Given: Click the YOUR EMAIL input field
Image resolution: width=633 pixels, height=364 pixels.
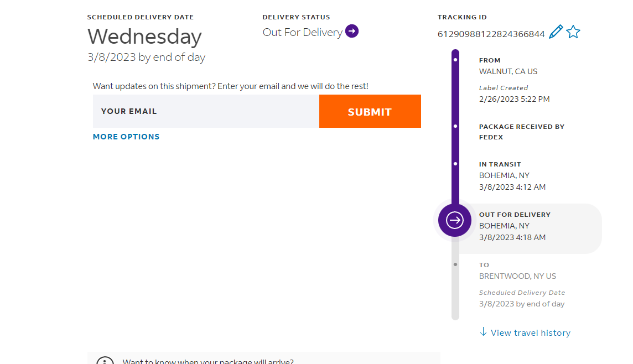Looking at the screenshot, I should point(206,111).
